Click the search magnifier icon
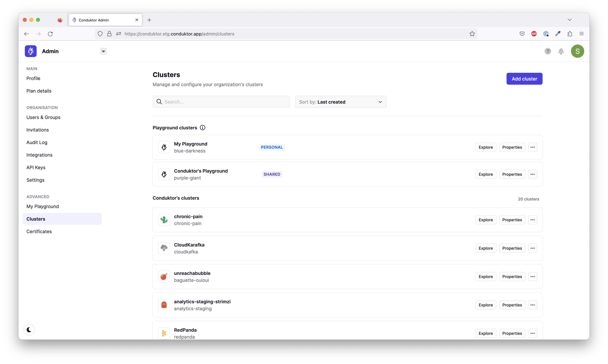Viewport: 608px width, 364px height. tap(159, 102)
